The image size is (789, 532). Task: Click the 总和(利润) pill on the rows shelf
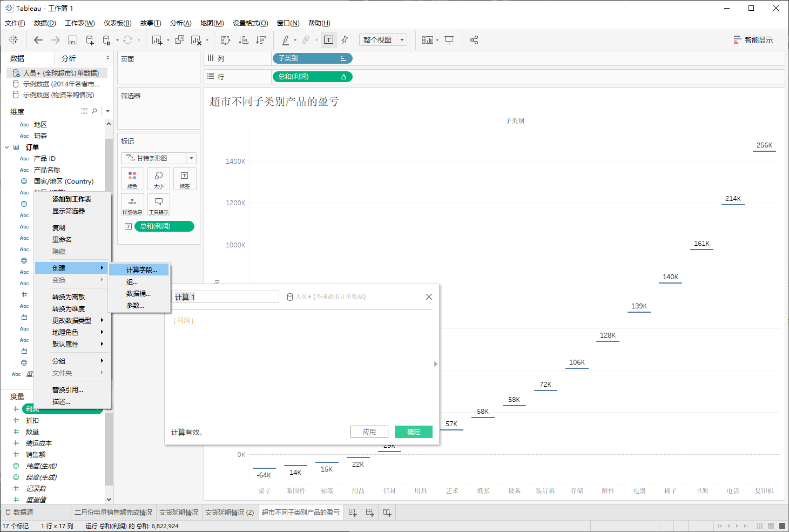[x=312, y=77]
